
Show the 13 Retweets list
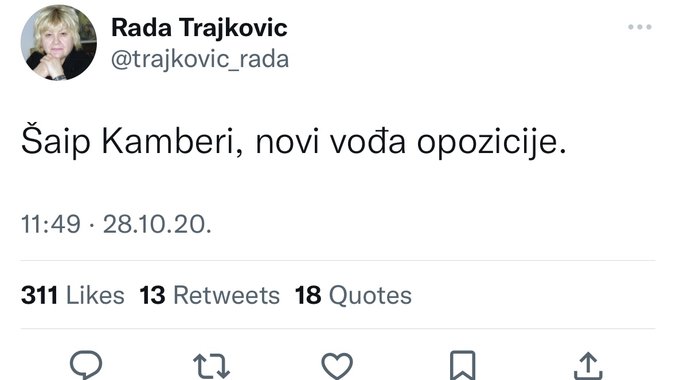coord(210,295)
